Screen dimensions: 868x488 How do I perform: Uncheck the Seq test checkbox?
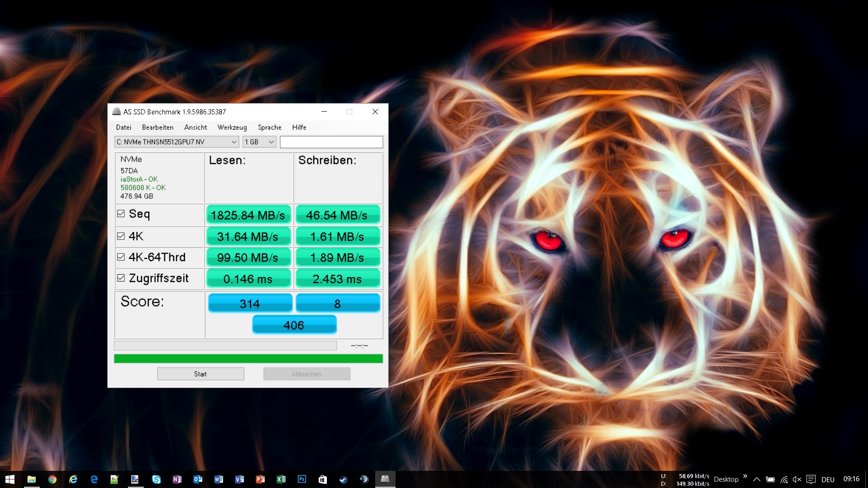point(121,214)
